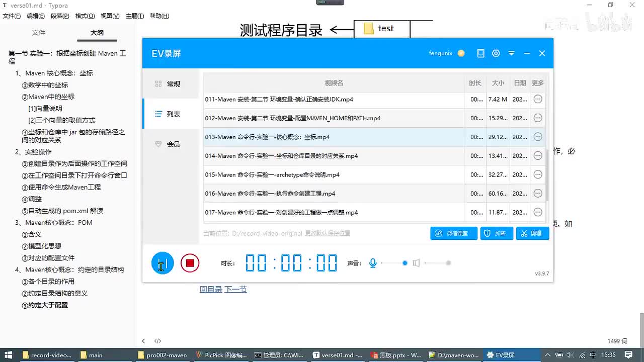This screenshot has height=362, width=644.
Task: Jump to outline item 1、Maven 核心概念:坐标
Action: point(54,73)
